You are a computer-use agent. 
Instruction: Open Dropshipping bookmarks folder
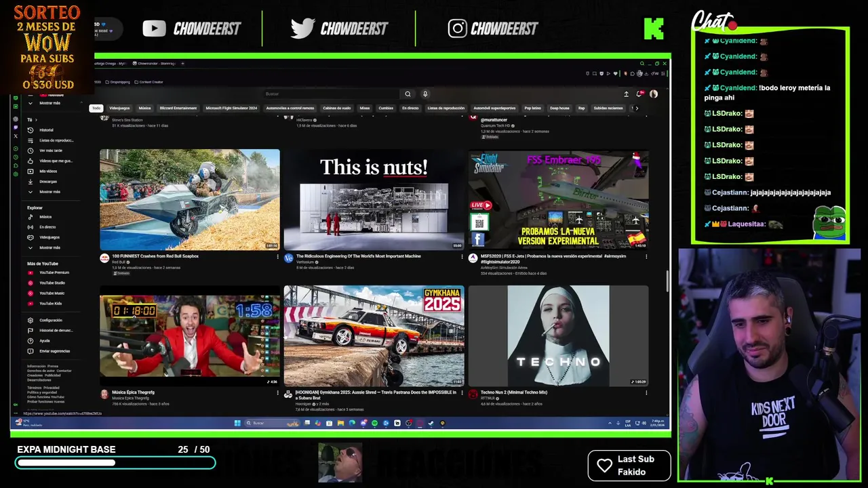click(118, 82)
